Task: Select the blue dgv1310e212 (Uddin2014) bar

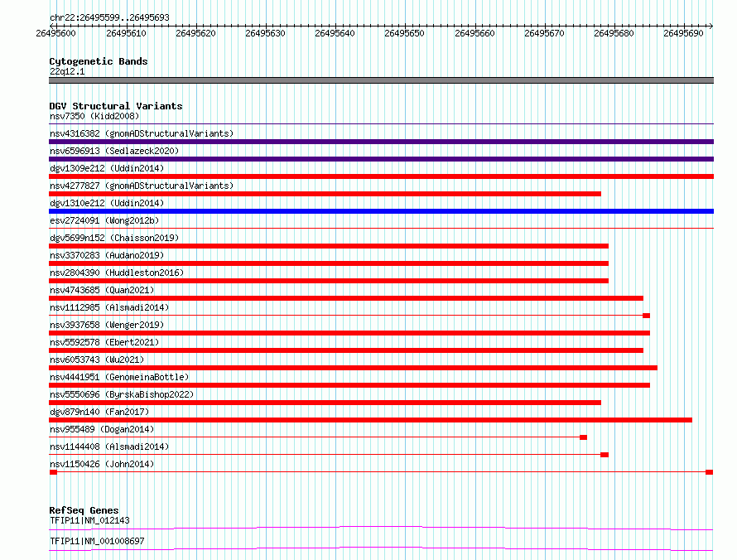Action: point(381,211)
